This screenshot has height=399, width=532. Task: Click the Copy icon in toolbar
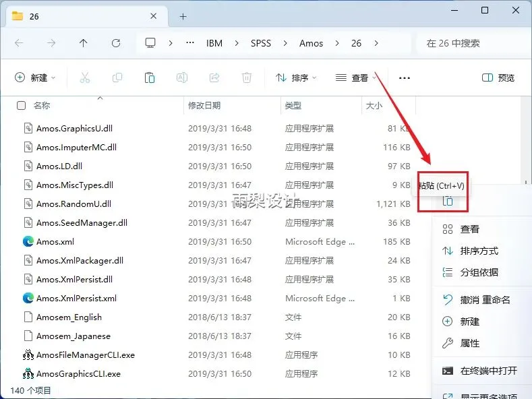(117, 78)
